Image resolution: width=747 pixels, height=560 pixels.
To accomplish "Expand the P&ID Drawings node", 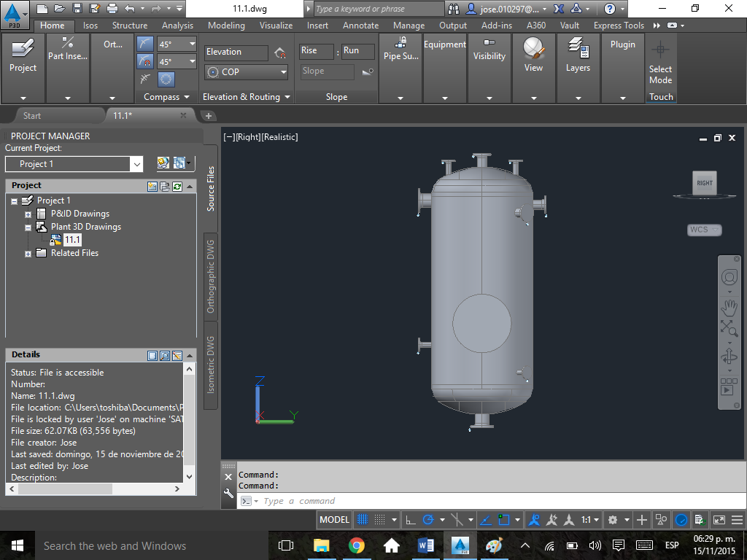I will tap(28, 214).
